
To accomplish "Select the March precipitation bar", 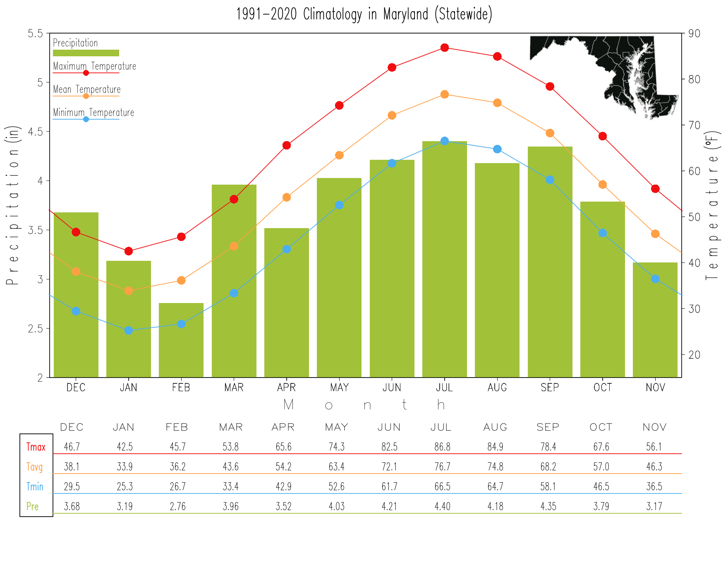I will click(x=234, y=281).
